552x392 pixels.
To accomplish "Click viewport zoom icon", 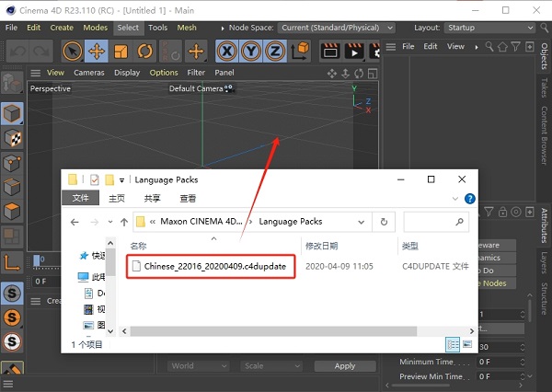I will click(345, 74).
